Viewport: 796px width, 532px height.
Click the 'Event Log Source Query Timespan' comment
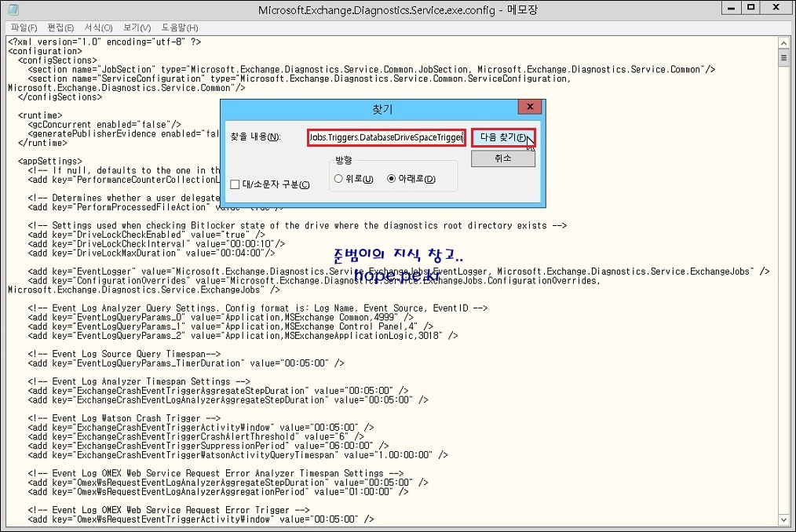pyautogui.click(x=124, y=354)
